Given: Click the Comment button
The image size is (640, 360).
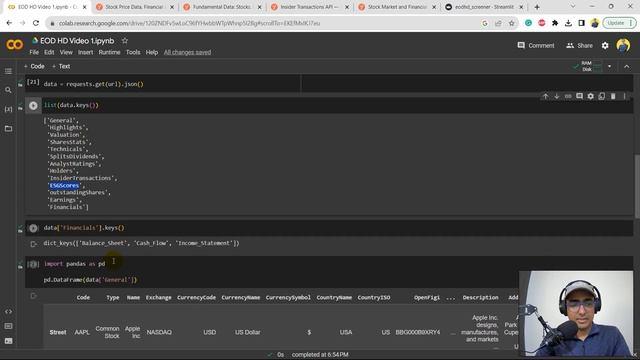Looking at the screenshot, I should pos(536,46).
